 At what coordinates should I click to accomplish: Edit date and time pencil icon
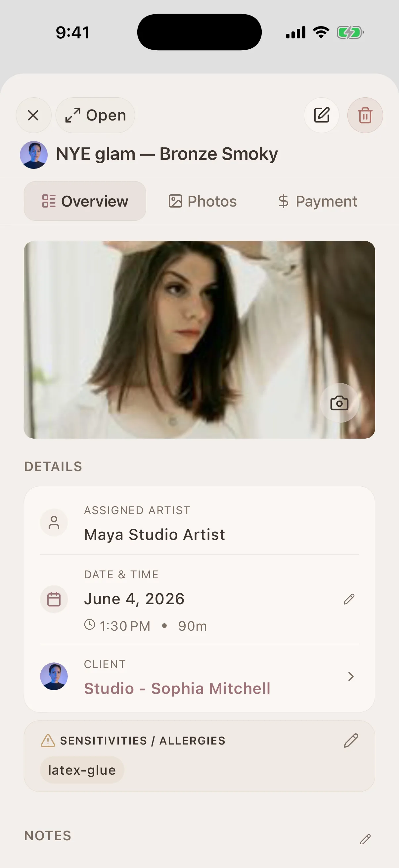tap(349, 599)
